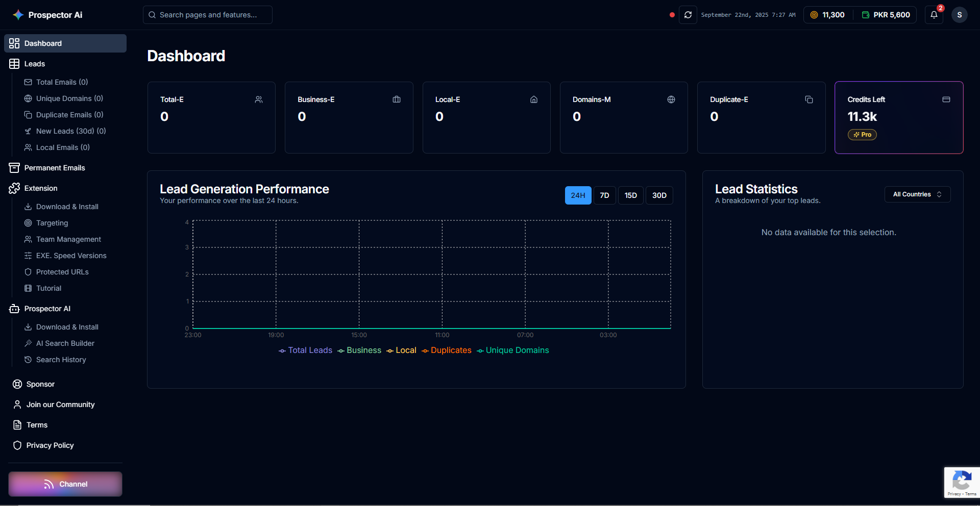This screenshot has height=506, width=980.
Task: Toggle Duplicates series in chart legend
Action: [446, 350]
